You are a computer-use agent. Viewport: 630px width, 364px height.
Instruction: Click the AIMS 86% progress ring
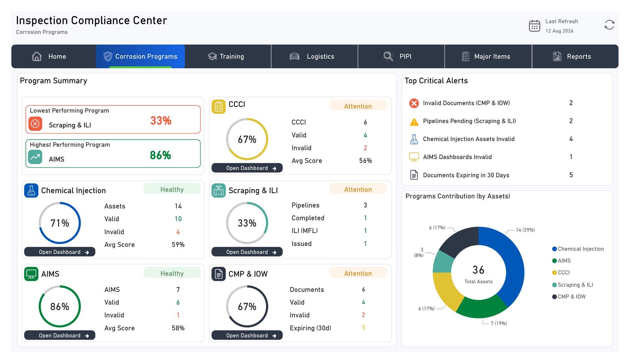coord(60,306)
